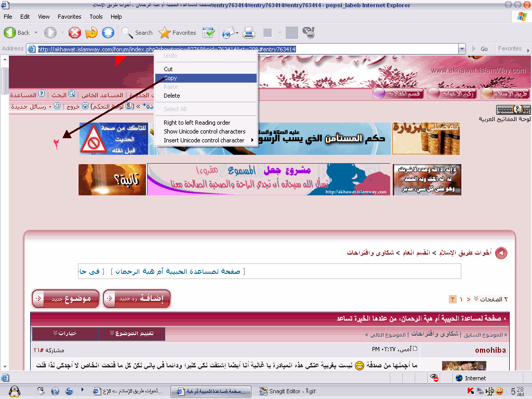The width and height of the screenshot is (532, 399).
Task: Toggle Right to left Reading order
Action: pos(206,123)
